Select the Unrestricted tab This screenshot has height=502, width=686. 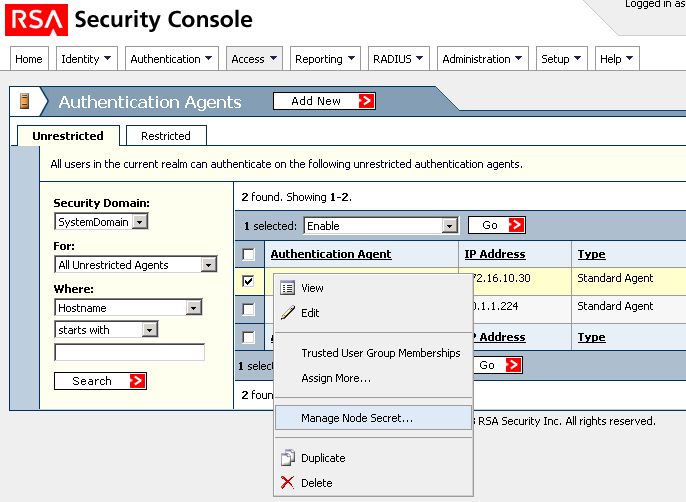point(68,136)
